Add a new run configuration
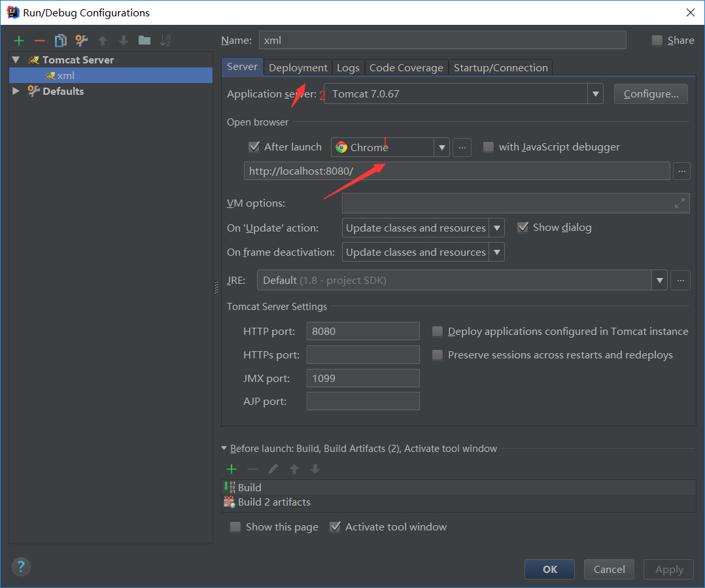705x588 pixels. coord(19,41)
